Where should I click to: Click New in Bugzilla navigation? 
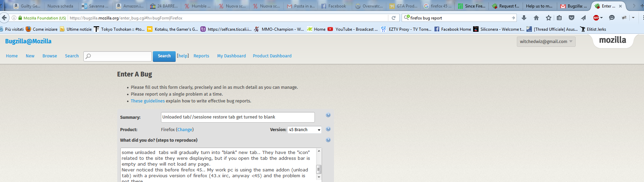point(30,56)
